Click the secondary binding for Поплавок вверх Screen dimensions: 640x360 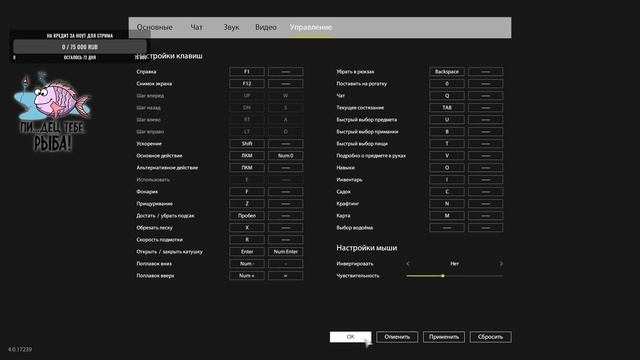[286, 276]
